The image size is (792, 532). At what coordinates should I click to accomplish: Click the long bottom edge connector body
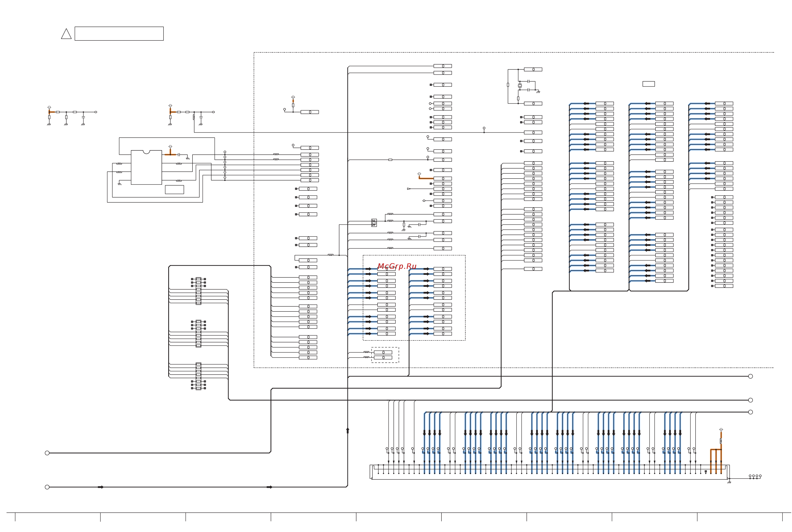[x=549, y=472]
